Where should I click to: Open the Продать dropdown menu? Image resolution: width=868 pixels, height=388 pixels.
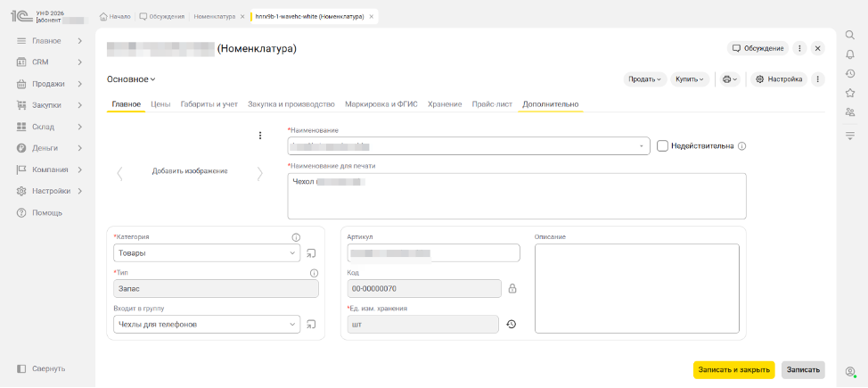pyautogui.click(x=644, y=79)
